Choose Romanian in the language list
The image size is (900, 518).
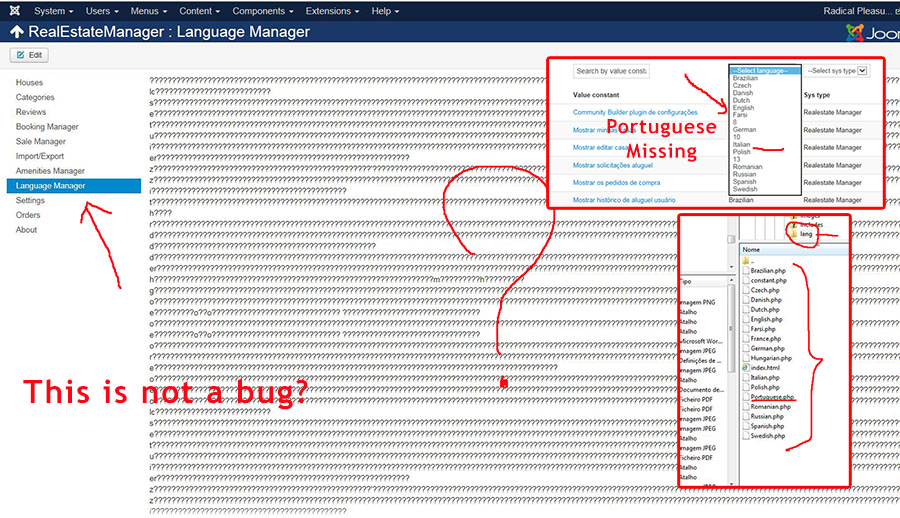[747, 167]
